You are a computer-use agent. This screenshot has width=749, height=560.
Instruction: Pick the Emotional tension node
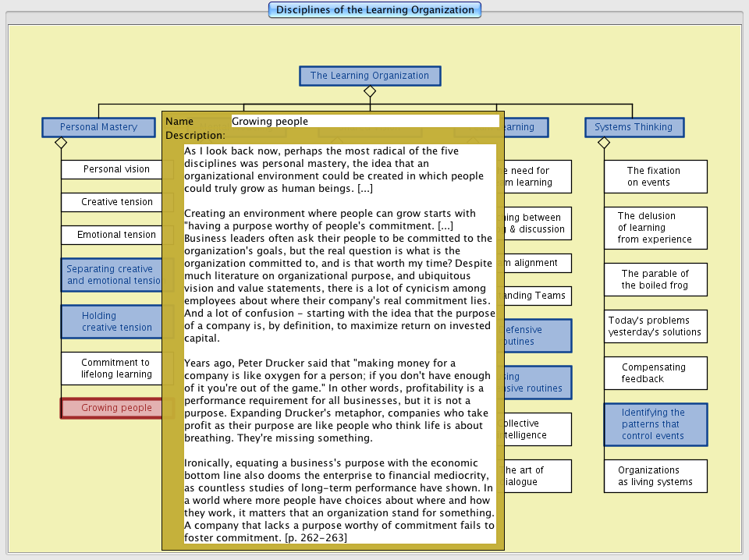[112, 235]
